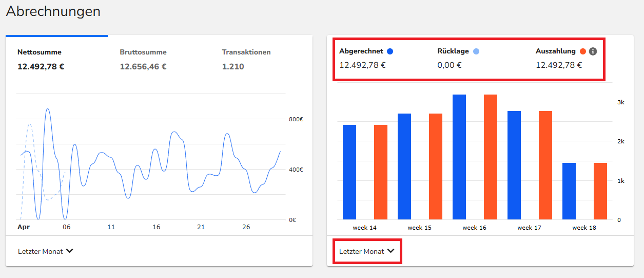The image size is (644, 278).
Task: Click the orange bar for week 16
Action: (491, 157)
